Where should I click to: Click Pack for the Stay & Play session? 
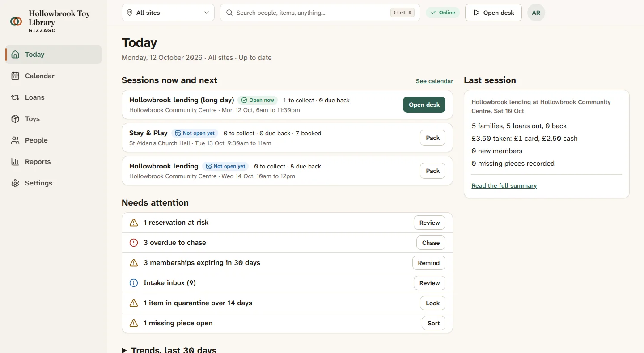click(x=432, y=138)
